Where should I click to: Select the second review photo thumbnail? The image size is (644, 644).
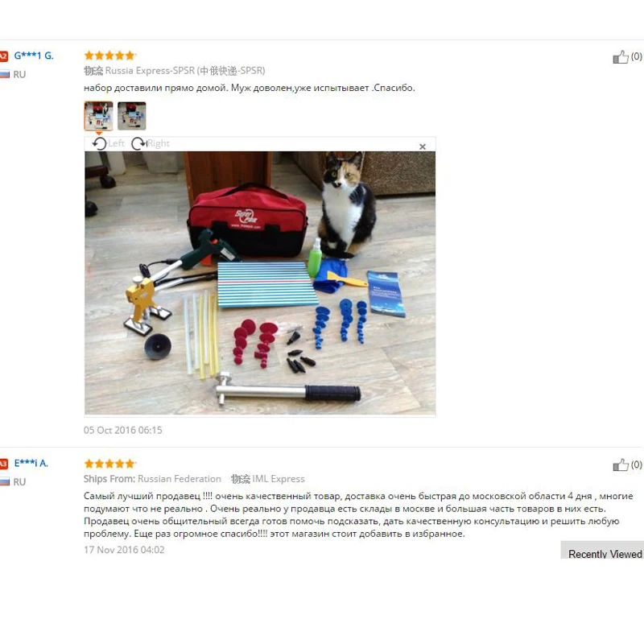(132, 116)
